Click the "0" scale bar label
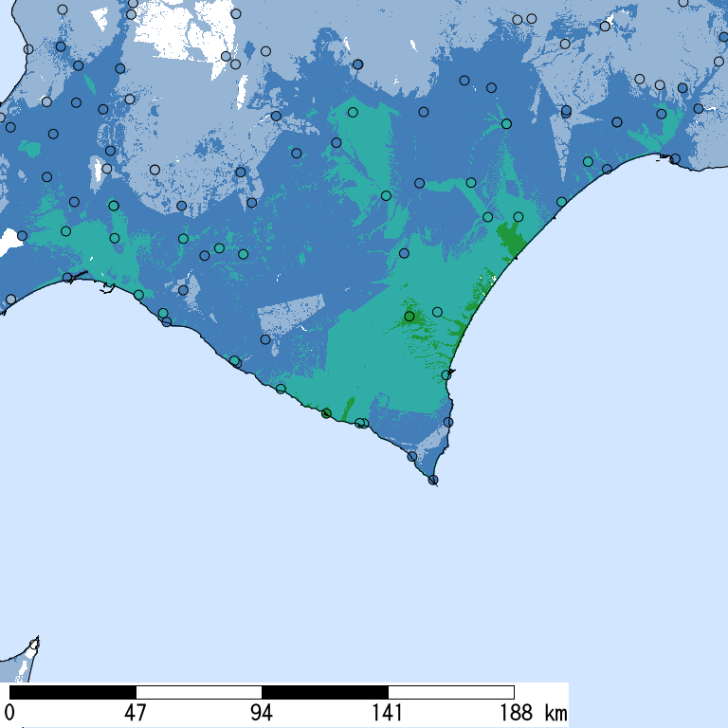The width and height of the screenshot is (728, 728). pos(9,713)
